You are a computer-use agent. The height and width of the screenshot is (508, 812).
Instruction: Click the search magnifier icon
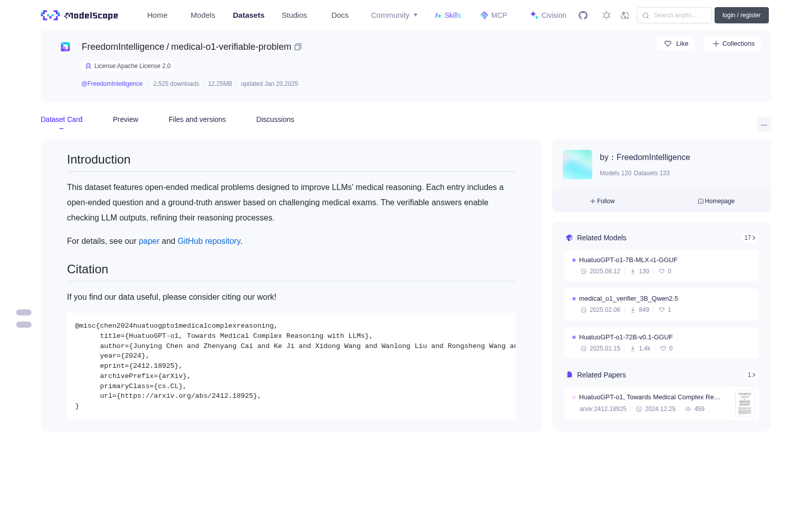pos(646,15)
